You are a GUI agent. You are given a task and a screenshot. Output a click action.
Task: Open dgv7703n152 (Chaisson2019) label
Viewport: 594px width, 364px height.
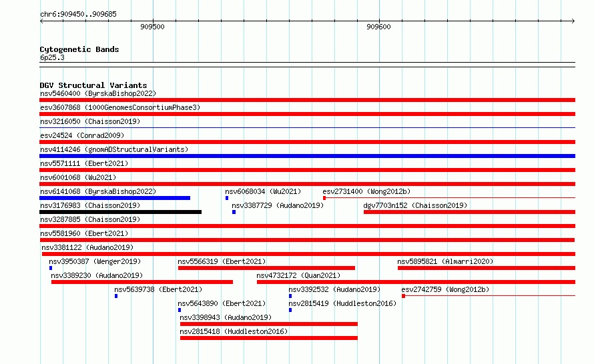(415, 205)
